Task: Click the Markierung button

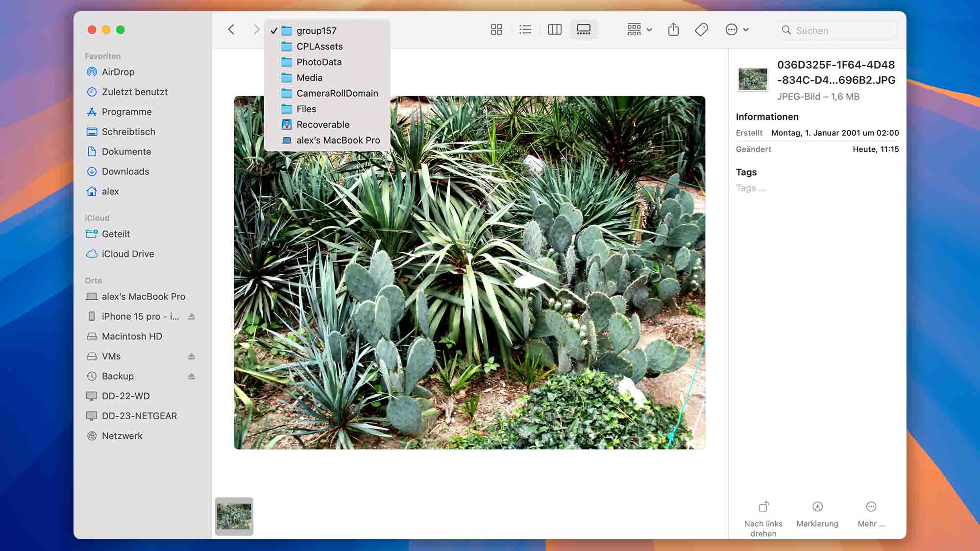Action: pos(817,514)
